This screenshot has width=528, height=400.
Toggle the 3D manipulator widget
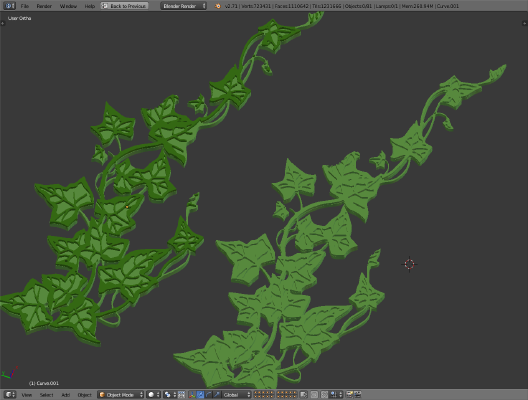pyautogui.click(x=192, y=395)
